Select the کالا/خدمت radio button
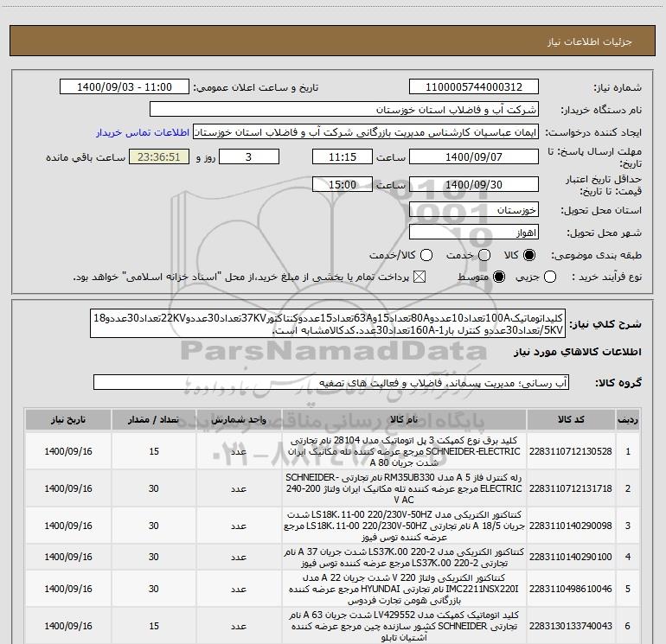The image size is (666, 644). pyautogui.click(x=426, y=255)
